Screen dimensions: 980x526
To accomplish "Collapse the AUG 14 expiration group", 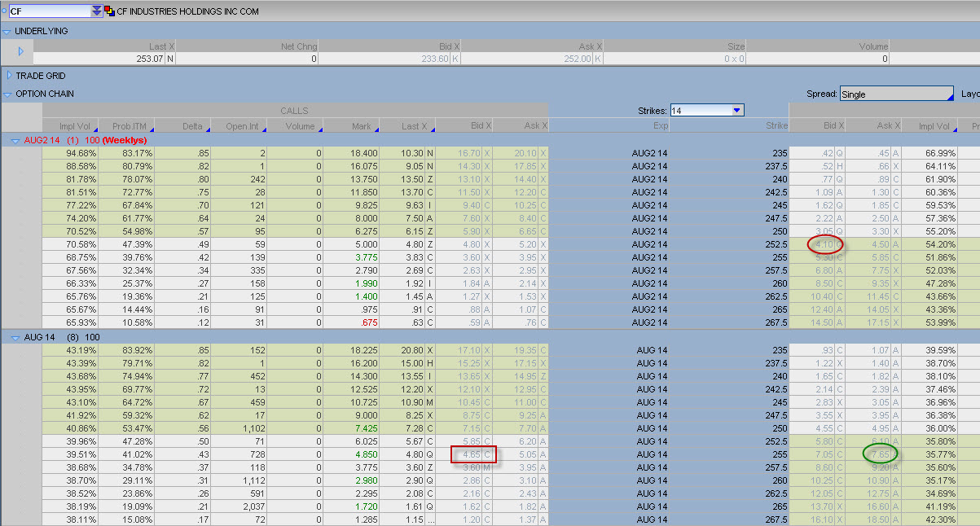I will click(15, 337).
